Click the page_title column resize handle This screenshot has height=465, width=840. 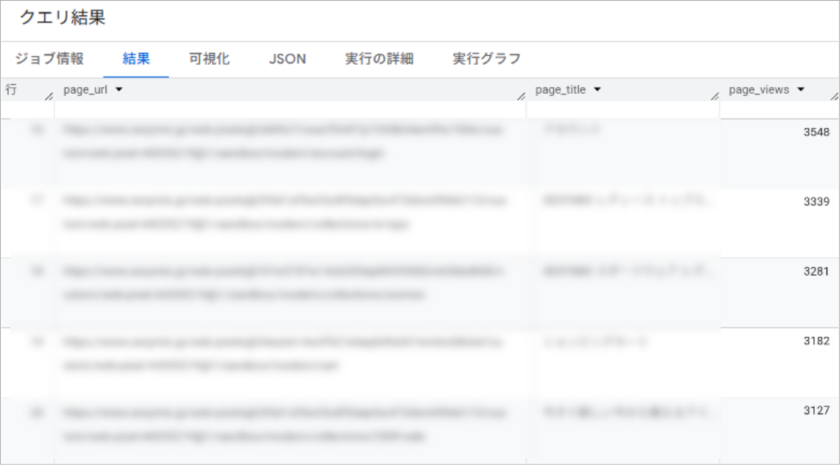(714, 96)
